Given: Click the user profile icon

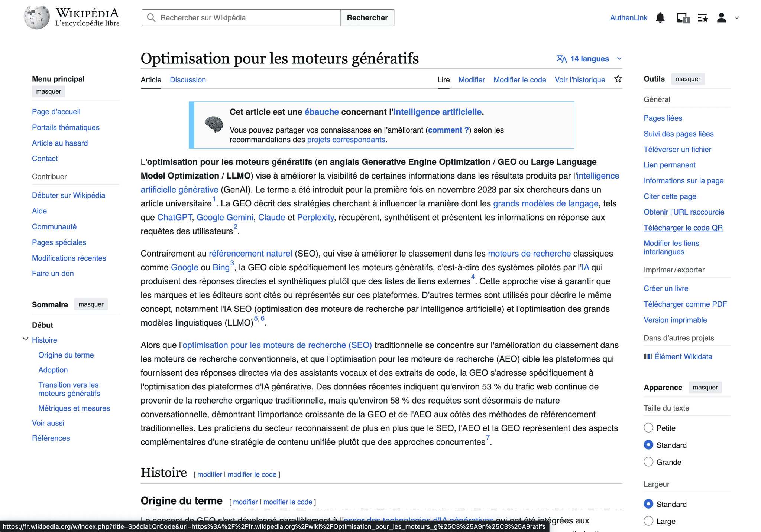Looking at the screenshot, I should [721, 17].
